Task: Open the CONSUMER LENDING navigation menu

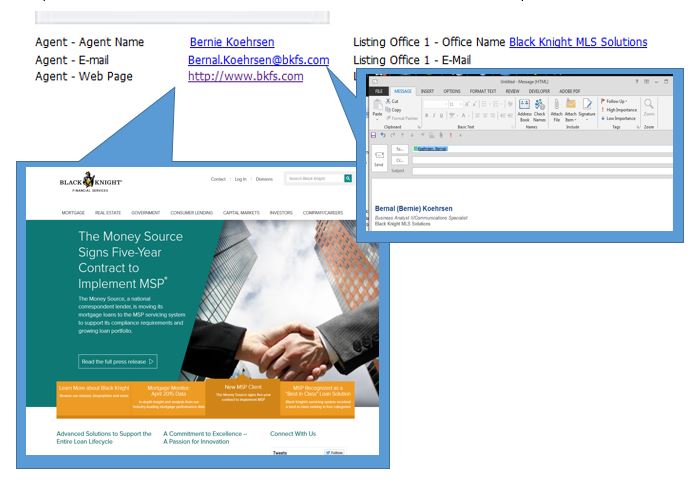Action: (191, 213)
